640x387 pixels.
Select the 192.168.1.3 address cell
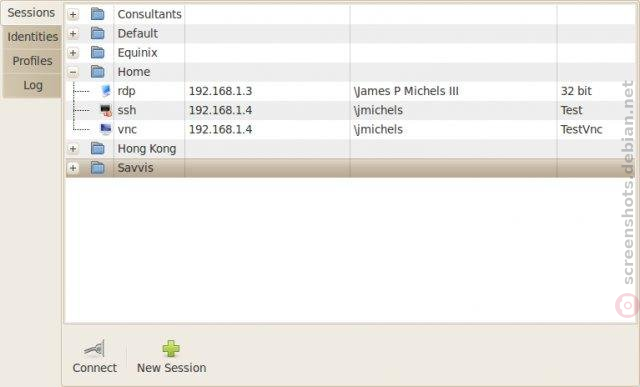[267, 91]
